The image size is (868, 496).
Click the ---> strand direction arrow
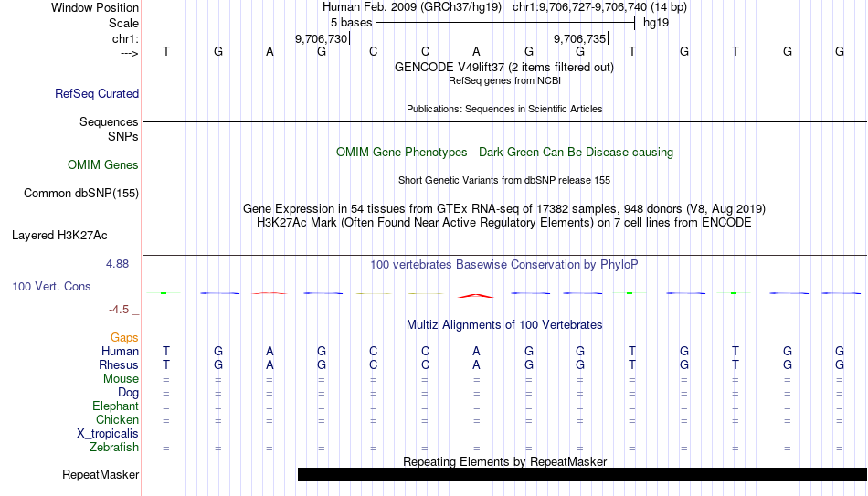(130, 53)
